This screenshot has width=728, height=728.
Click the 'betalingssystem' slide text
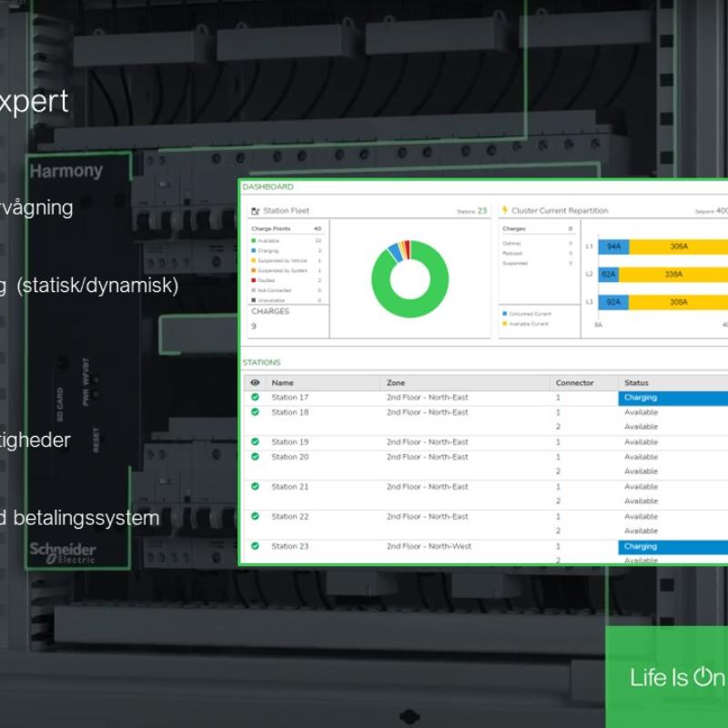pyautogui.click(x=86, y=518)
